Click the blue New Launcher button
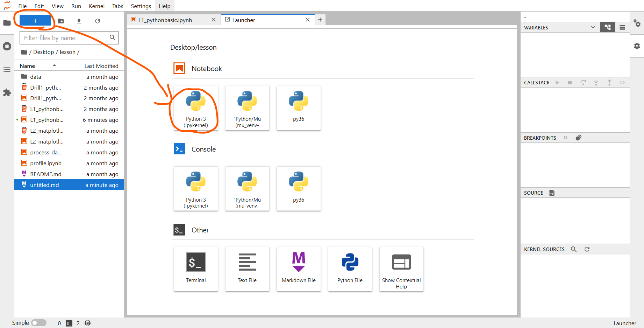 coord(35,21)
